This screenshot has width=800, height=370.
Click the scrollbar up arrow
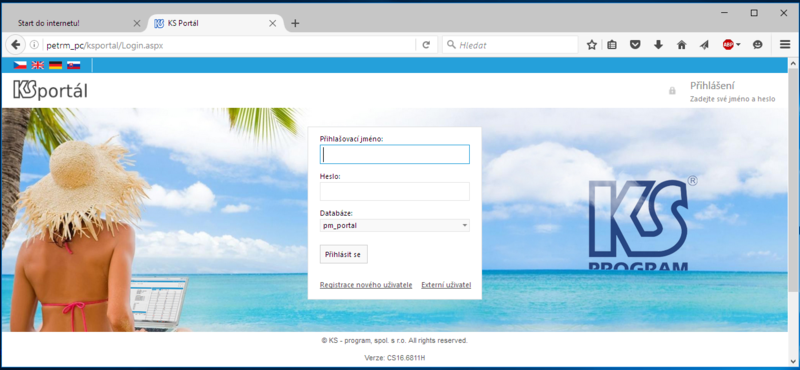pos(793,64)
